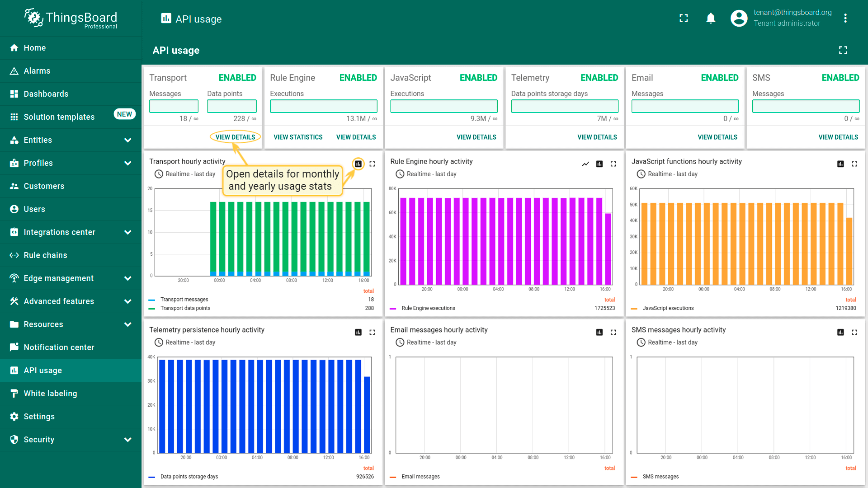
Task: Expand the Integrations center chevron
Action: pos(127,232)
